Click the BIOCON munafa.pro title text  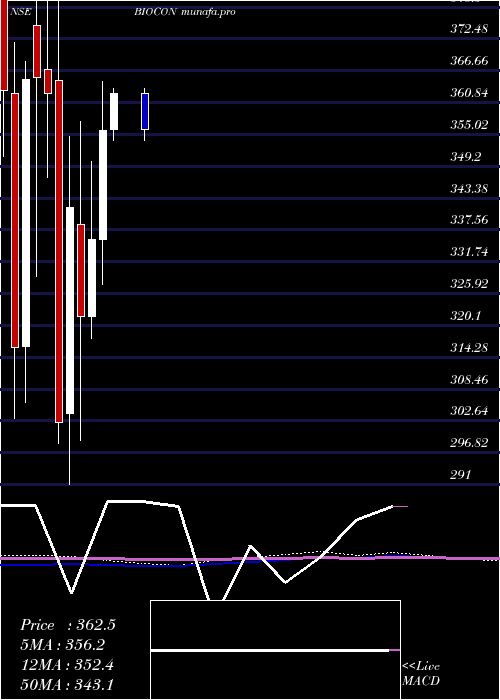[x=185, y=12]
